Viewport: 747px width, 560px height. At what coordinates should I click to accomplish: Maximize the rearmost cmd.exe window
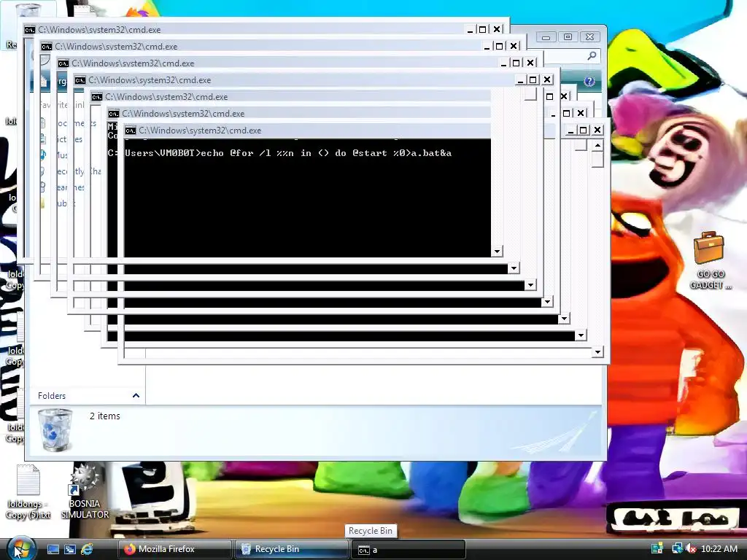tap(483, 29)
